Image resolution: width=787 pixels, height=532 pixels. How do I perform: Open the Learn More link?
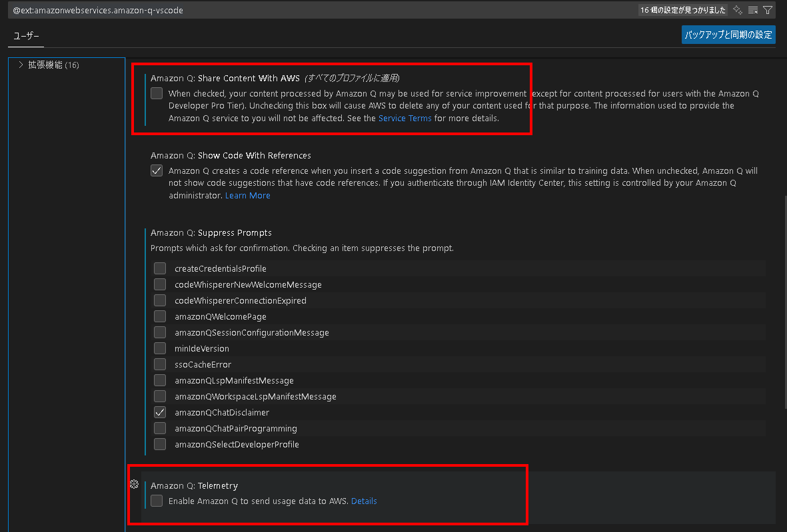click(248, 196)
